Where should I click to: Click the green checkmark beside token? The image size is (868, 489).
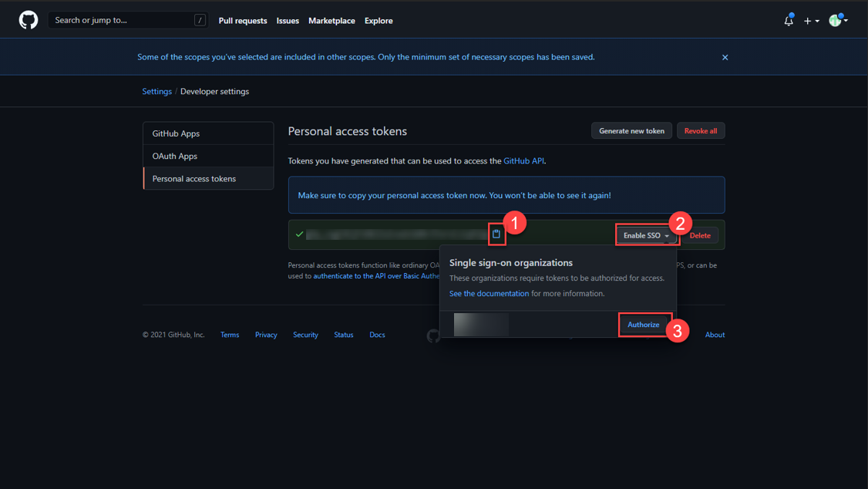299,234
